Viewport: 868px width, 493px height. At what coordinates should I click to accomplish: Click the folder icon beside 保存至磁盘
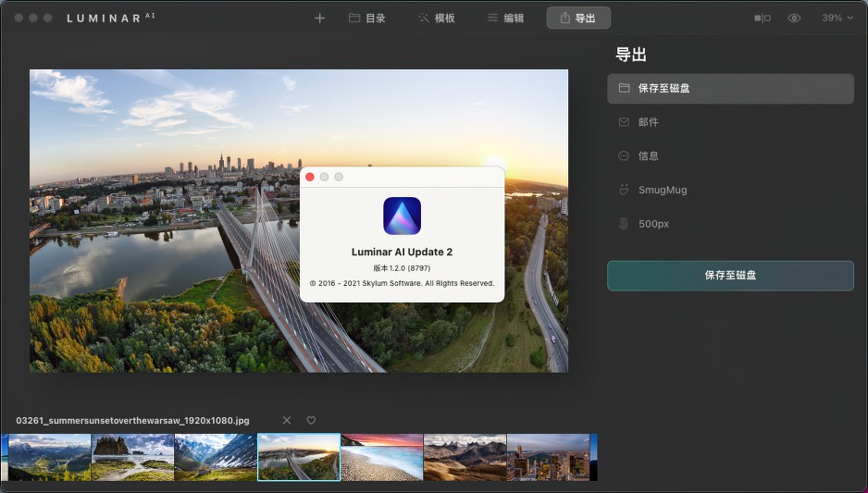click(624, 88)
